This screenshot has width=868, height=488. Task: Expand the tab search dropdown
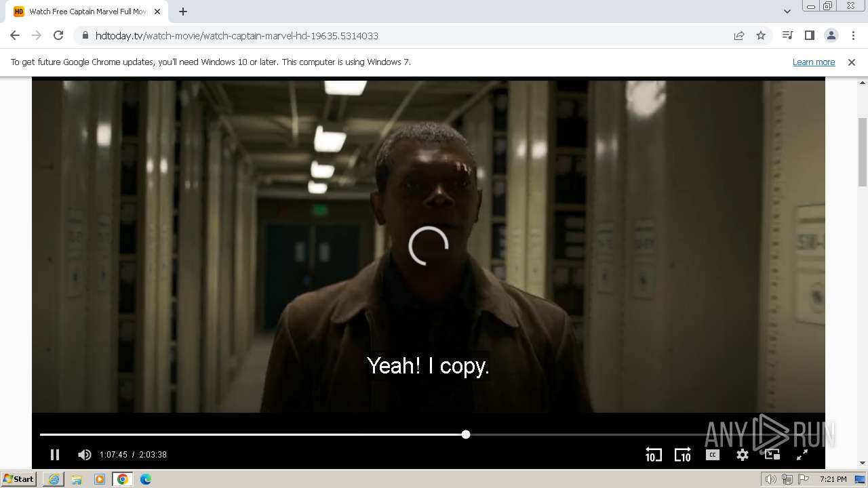point(787,12)
